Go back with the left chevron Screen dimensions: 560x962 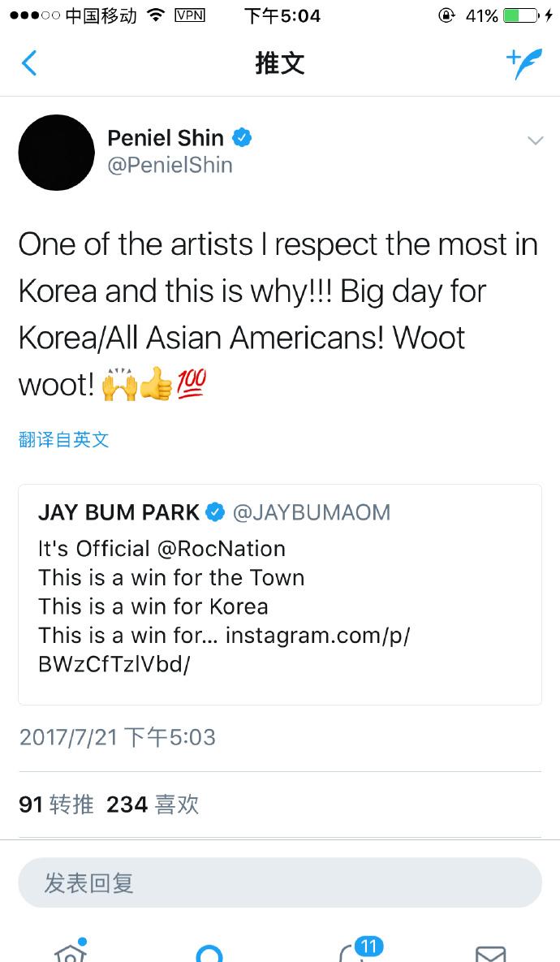29,63
